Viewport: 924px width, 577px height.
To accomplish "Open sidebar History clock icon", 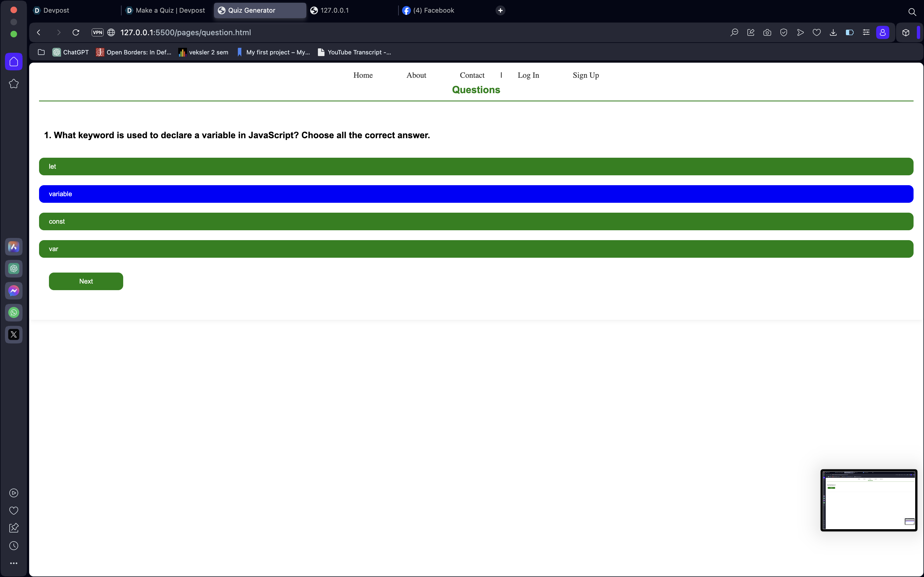I will point(14,546).
